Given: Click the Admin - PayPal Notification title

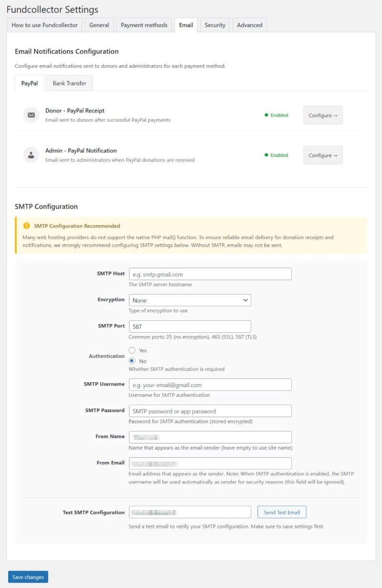Looking at the screenshot, I should (81, 151).
